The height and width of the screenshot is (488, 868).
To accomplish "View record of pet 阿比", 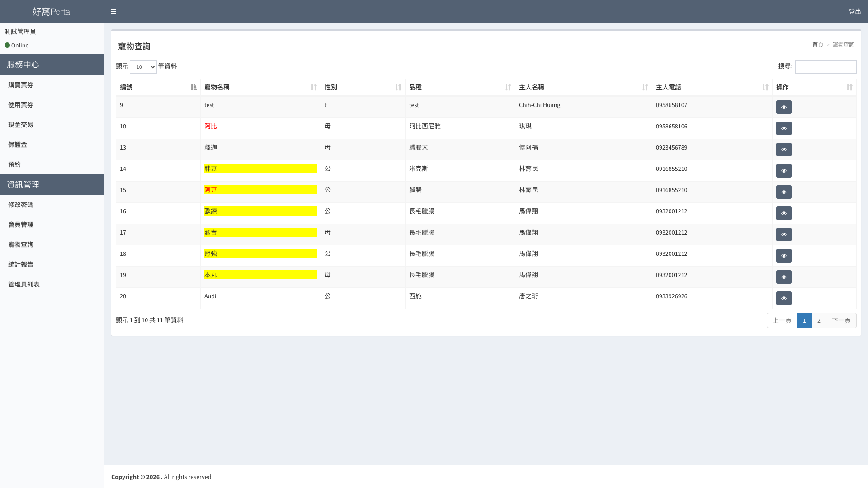I will [x=783, y=128].
